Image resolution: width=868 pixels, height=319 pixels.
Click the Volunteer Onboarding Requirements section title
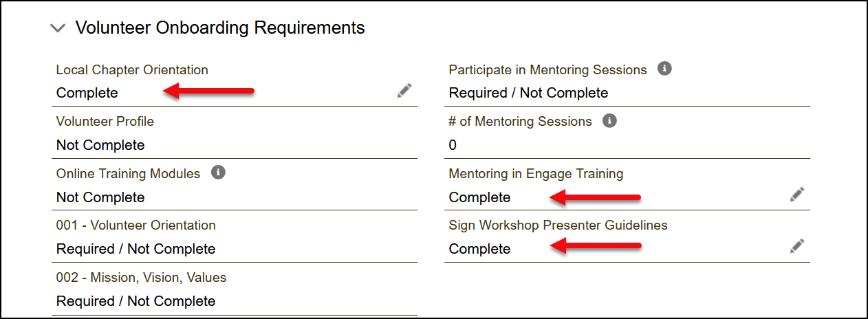coord(219,28)
